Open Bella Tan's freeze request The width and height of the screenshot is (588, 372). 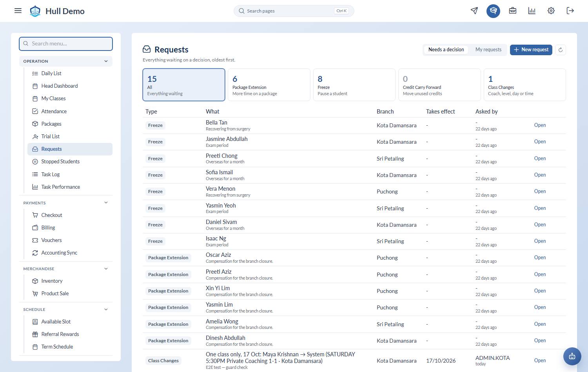click(x=540, y=125)
